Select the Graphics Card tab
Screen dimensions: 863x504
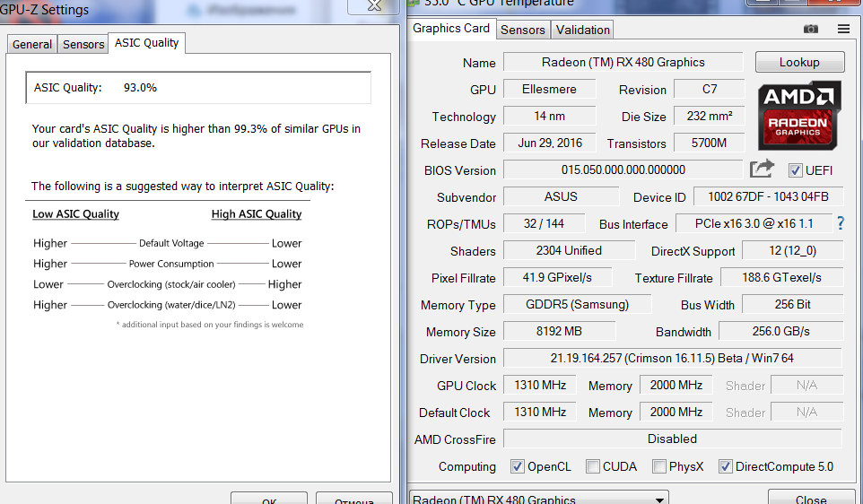coord(450,28)
